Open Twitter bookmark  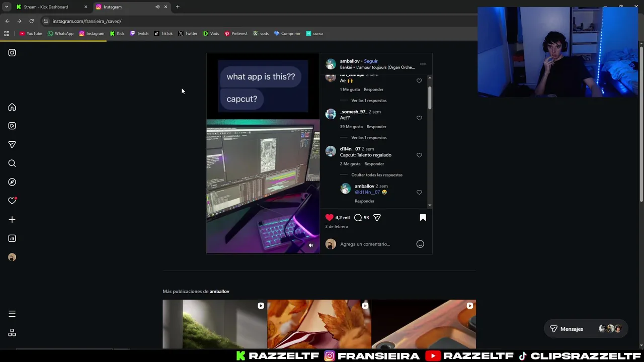(188, 34)
